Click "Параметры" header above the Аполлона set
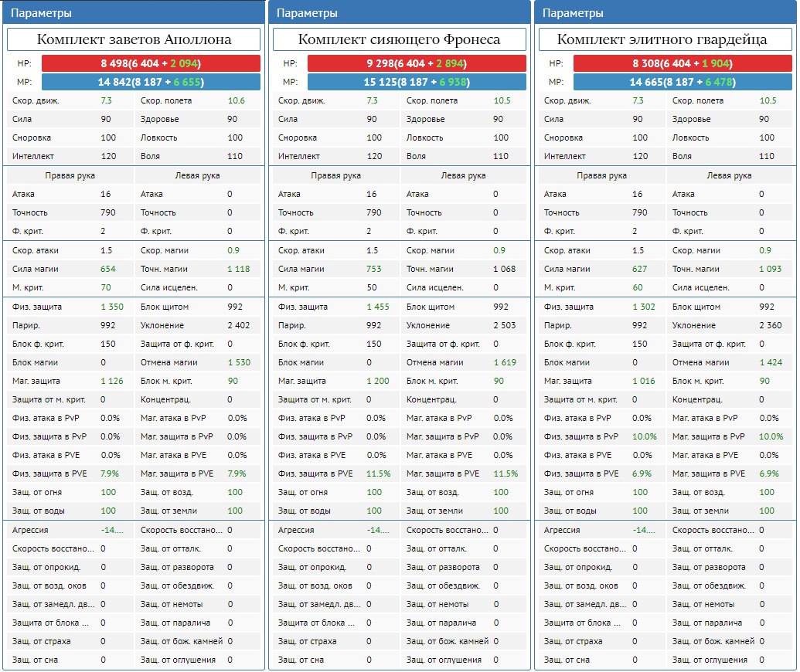This screenshot has width=800, height=672. click(x=42, y=13)
